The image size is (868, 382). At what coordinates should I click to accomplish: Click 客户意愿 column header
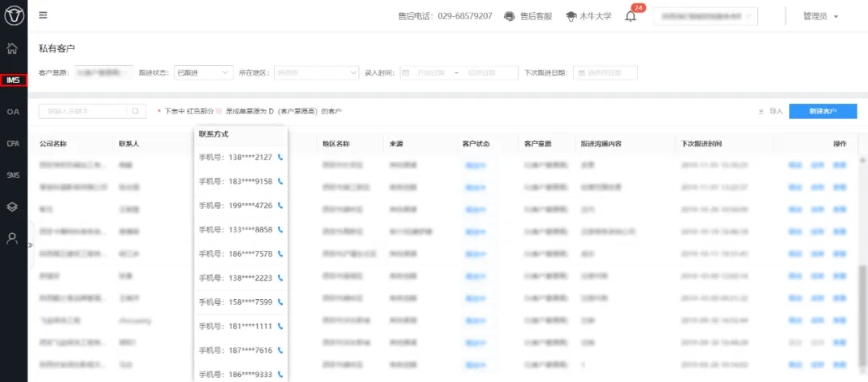click(x=537, y=144)
